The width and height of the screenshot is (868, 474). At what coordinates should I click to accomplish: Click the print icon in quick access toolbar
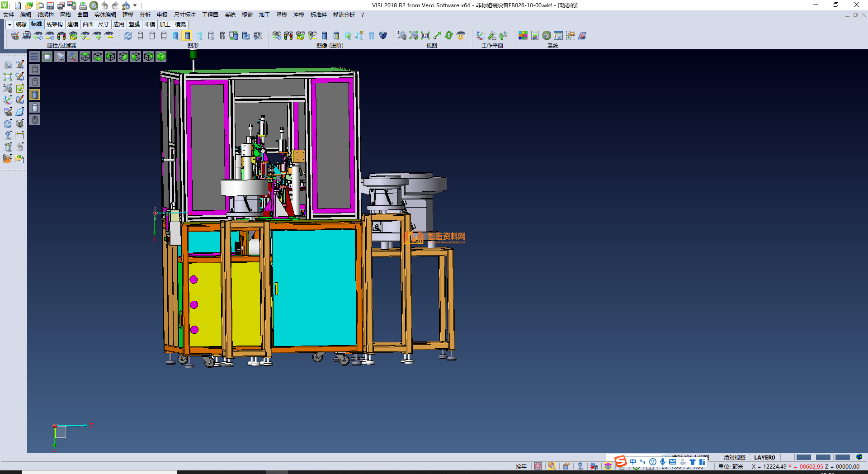[83, 5]
